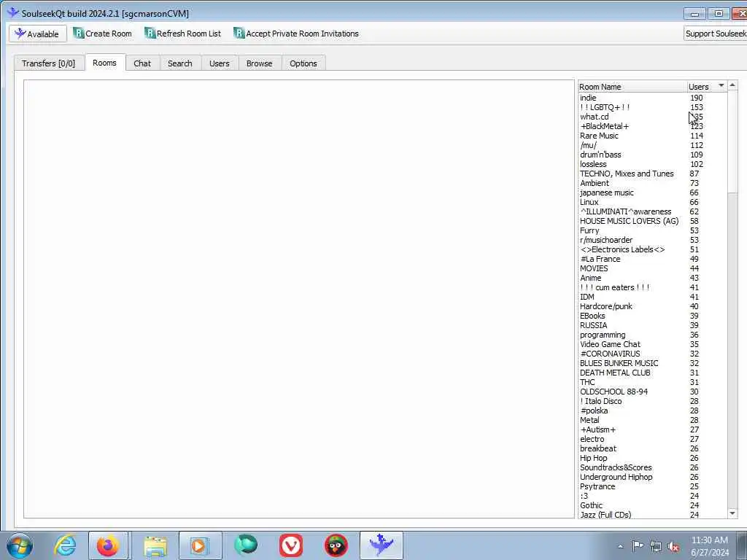Click the Soulseek bird taskbar icon
747x560 pixels.
pos(381,545)
